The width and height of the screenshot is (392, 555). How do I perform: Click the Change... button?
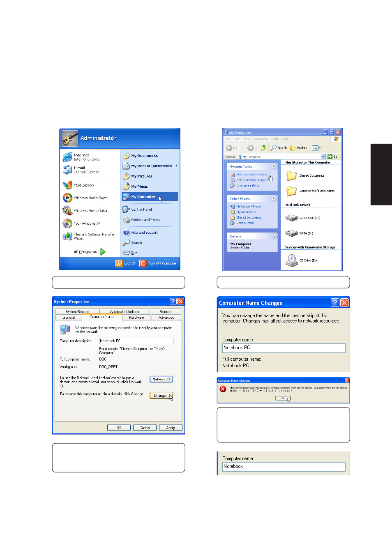[x=161, y=396]
